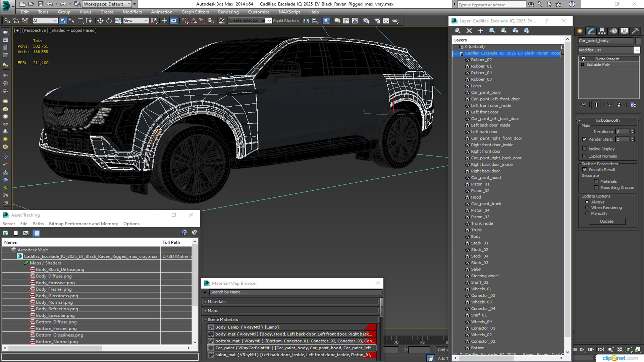644x362 pixels.
Task: Open the Motion command panel tab
Action: pyautogui.click(x=614, y=31)
